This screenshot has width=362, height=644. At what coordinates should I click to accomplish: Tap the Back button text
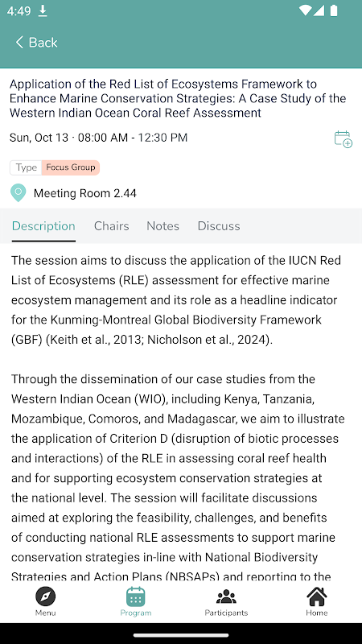pyautogui.click(x=43, y=43)
